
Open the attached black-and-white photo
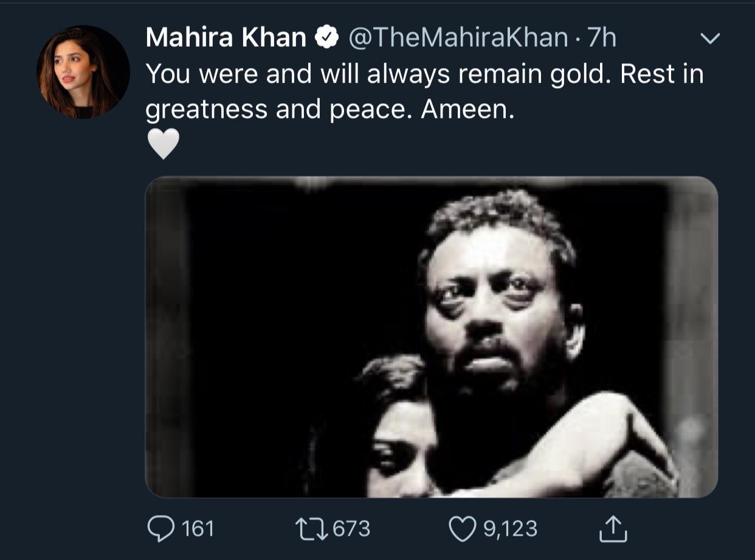point(431,337)
